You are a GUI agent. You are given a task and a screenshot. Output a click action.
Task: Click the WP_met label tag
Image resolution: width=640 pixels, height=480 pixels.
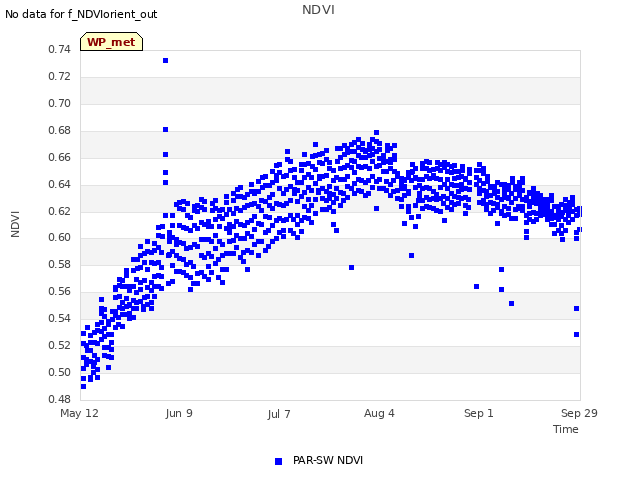click(x=111, y=42)
